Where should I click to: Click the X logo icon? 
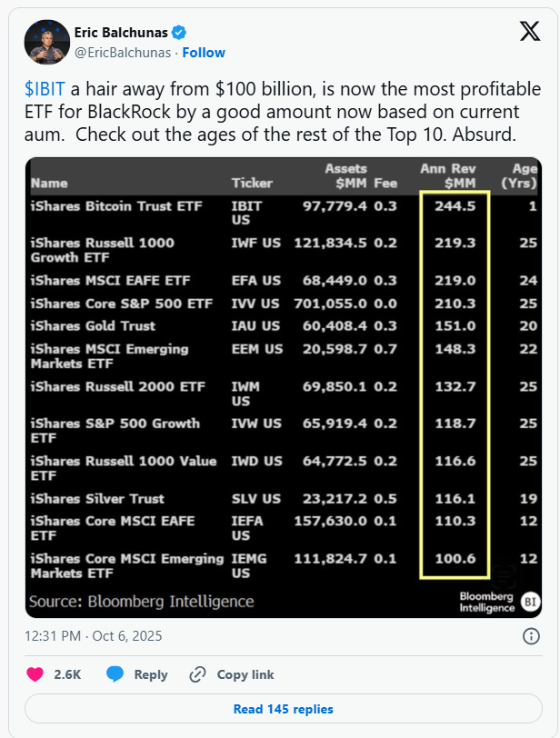coord(529,32)
